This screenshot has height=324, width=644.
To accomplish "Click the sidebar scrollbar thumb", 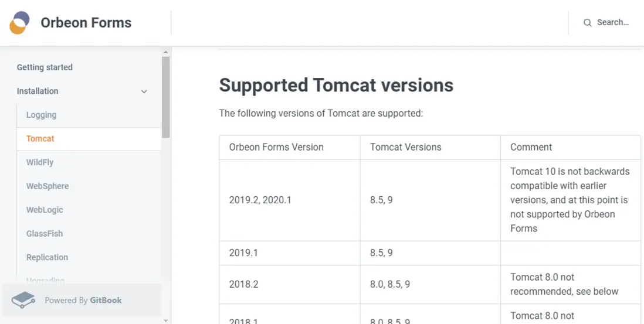I will click(166, 97).
